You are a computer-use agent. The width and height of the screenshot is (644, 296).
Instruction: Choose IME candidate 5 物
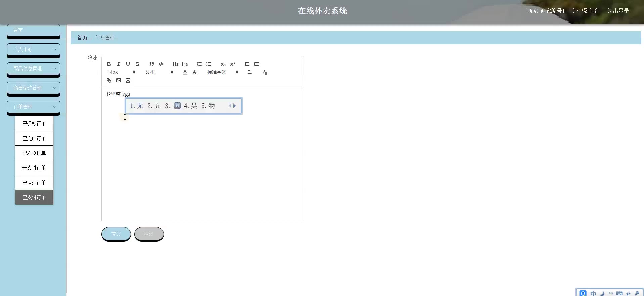[x=208, y=106]
